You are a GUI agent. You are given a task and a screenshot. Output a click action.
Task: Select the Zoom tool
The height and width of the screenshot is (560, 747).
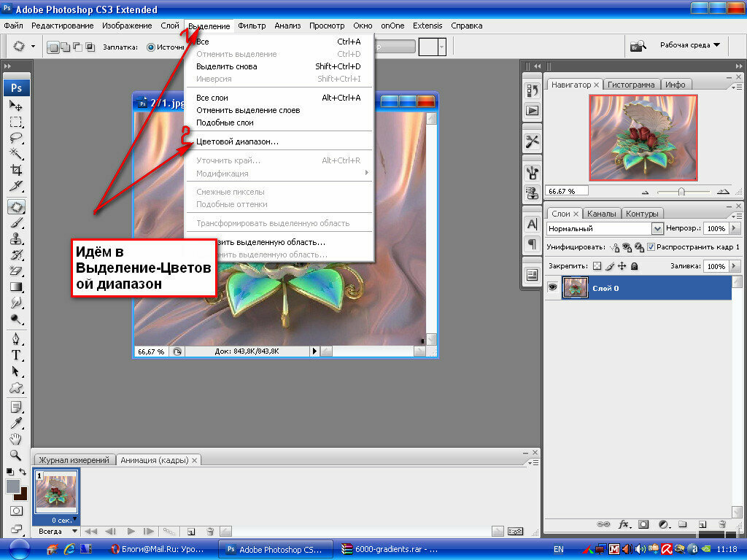[16, 455]
